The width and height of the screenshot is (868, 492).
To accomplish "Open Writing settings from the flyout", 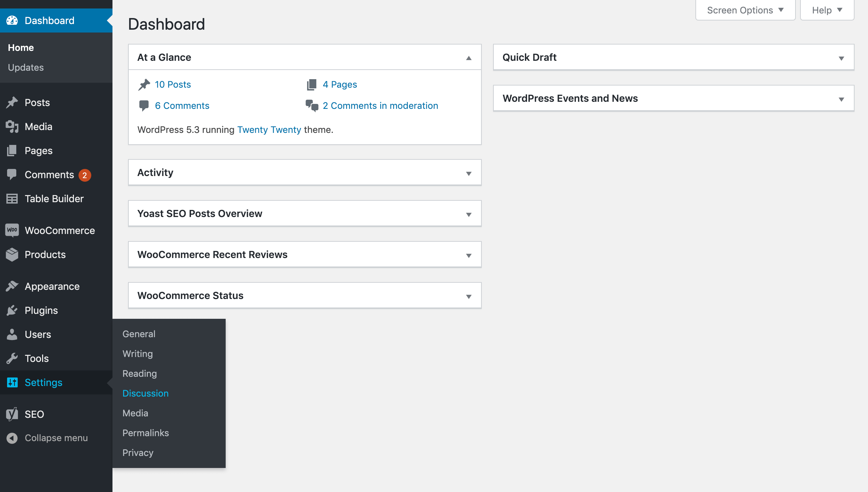I will pyautogui.click(x=138, y=354).
